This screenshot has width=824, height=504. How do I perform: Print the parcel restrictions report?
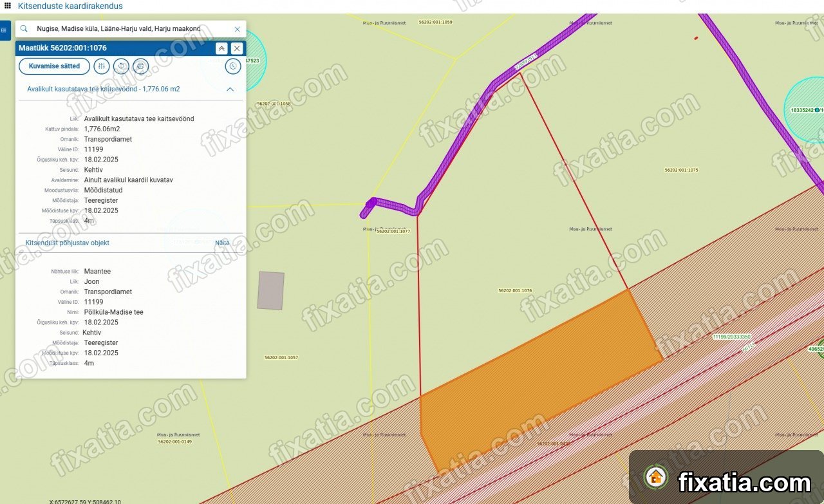tap(140, 66)
